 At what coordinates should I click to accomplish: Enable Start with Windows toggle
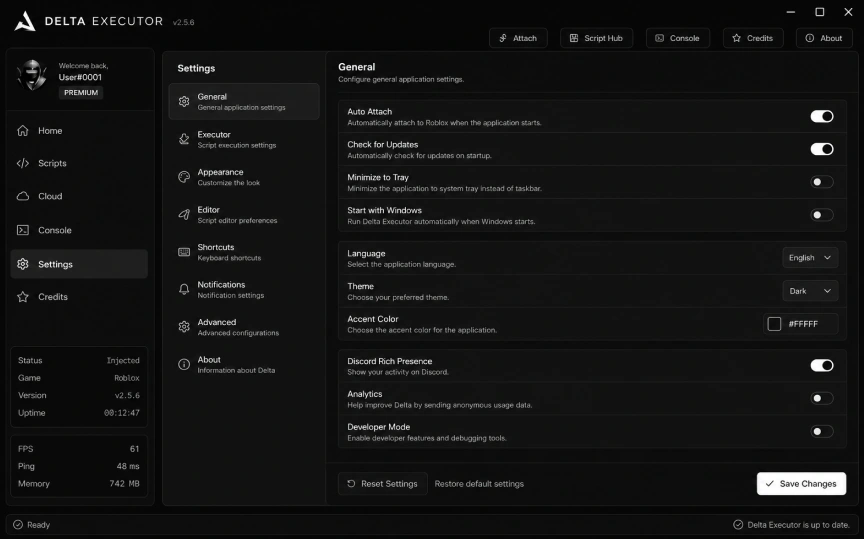[822, 215]
